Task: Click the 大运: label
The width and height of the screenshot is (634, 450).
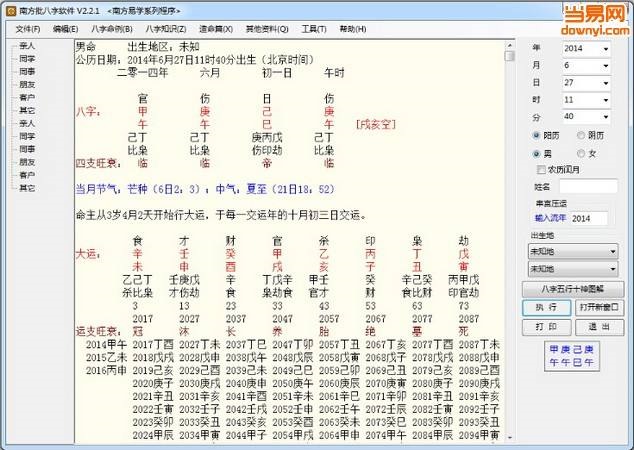Action: point(88,254)
